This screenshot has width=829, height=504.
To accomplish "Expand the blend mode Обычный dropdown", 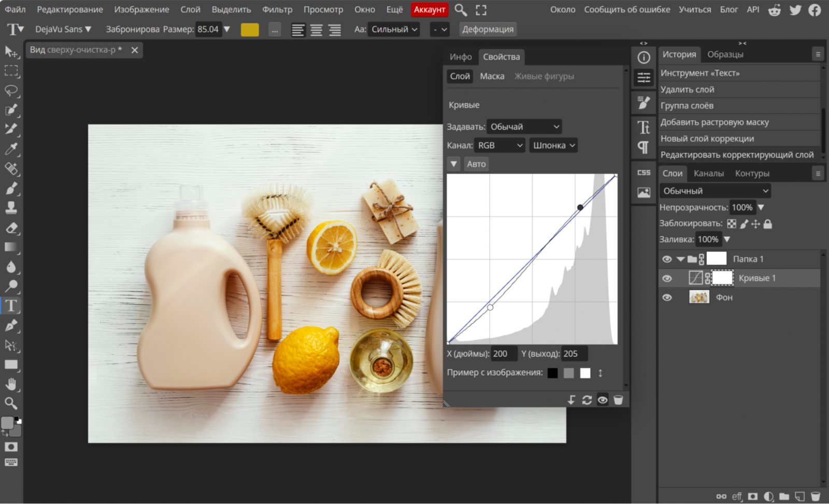I will coord(715,191).
